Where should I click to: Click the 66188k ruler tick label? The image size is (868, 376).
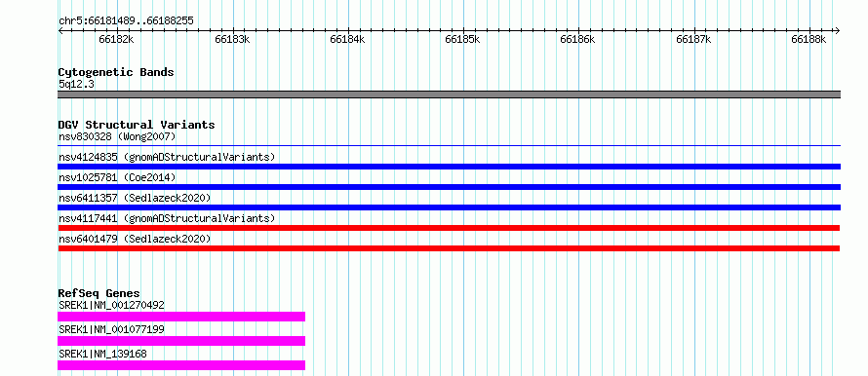(x=809, y=39)
